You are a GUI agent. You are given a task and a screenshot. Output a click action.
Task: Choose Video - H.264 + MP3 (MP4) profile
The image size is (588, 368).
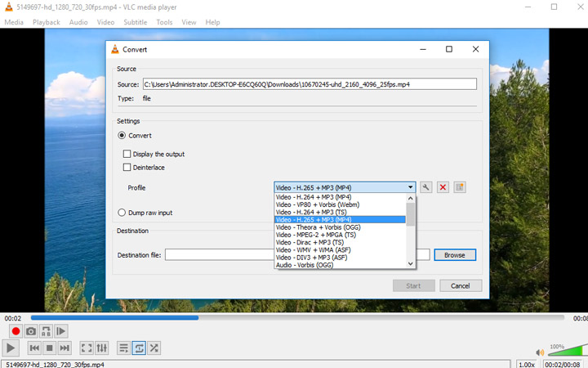[340, 197]
